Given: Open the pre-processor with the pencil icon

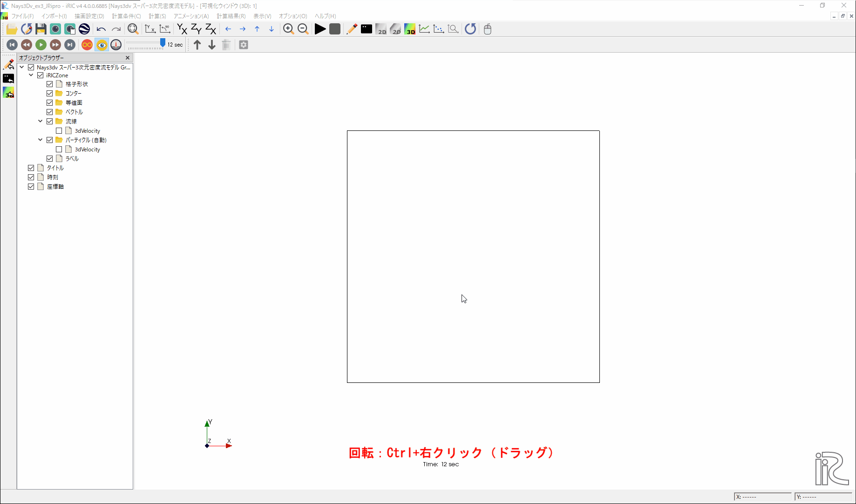Looking at the screenshot, I should [352, 29].
